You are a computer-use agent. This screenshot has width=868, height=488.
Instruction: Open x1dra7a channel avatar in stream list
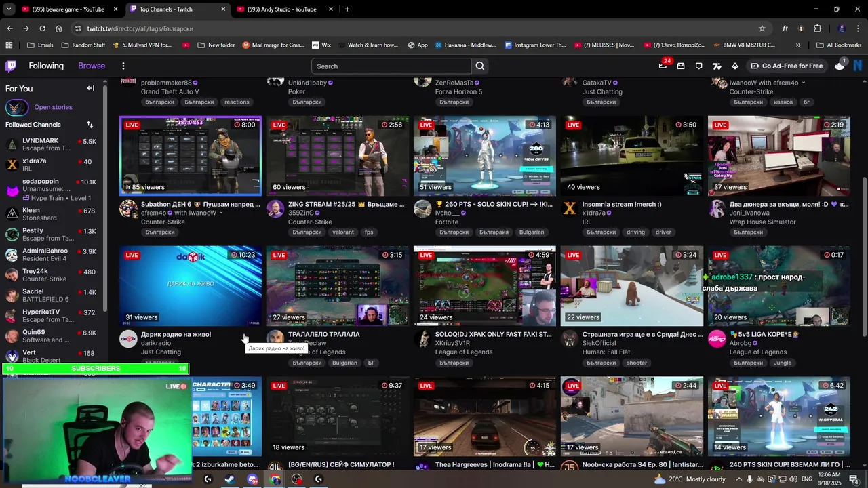pos(570,208)
